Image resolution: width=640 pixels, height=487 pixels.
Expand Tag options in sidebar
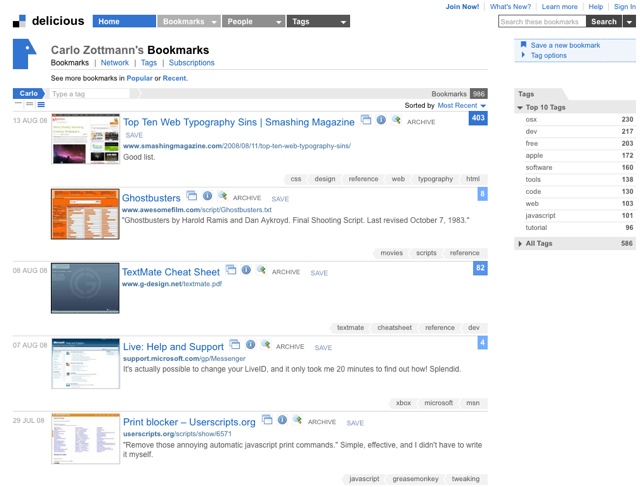(x=548, y=55)
